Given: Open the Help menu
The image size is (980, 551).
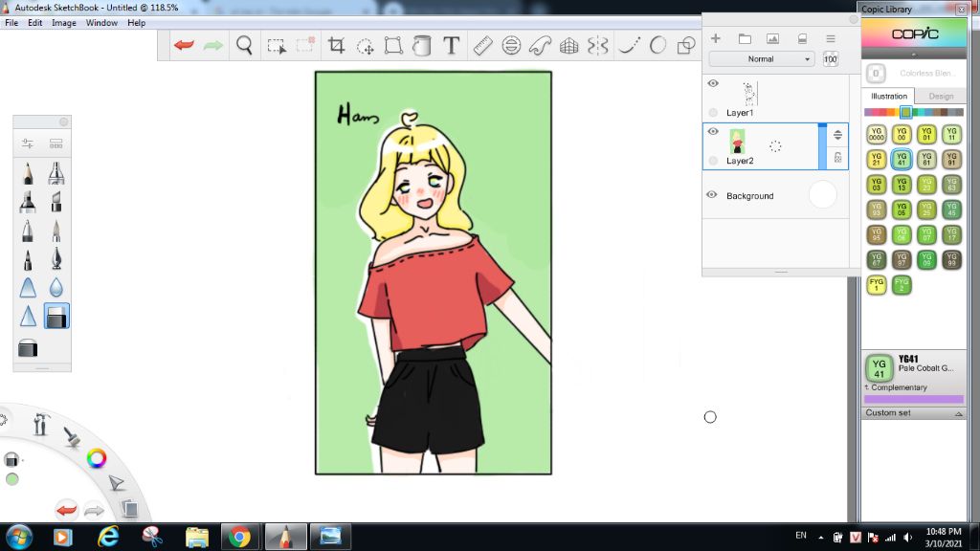Looking at the screenshot, I should pyautogui.click(x=136, y=23).
